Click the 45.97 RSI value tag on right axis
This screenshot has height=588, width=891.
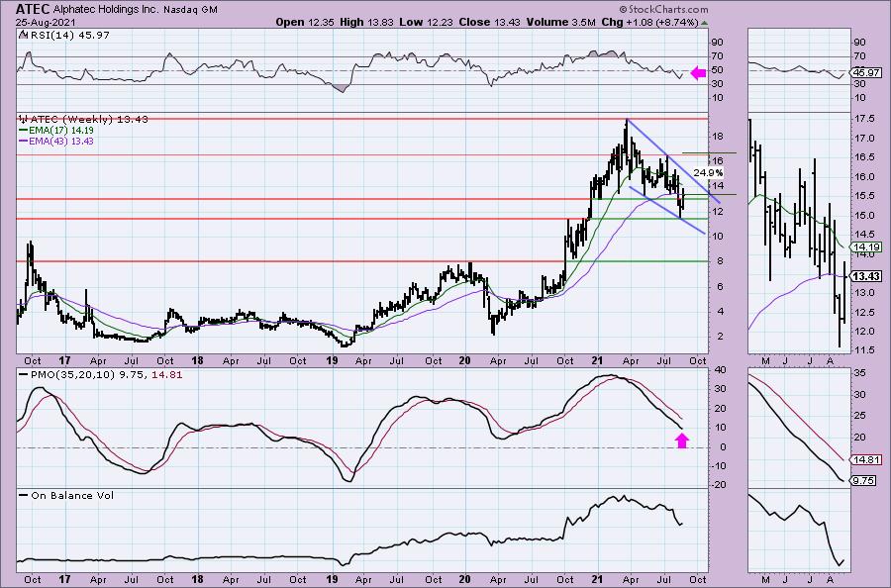point(865,72)
